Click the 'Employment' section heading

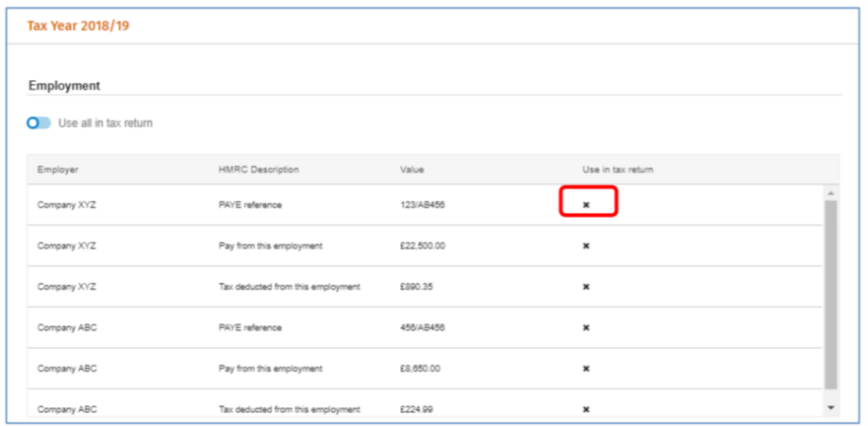64,86
